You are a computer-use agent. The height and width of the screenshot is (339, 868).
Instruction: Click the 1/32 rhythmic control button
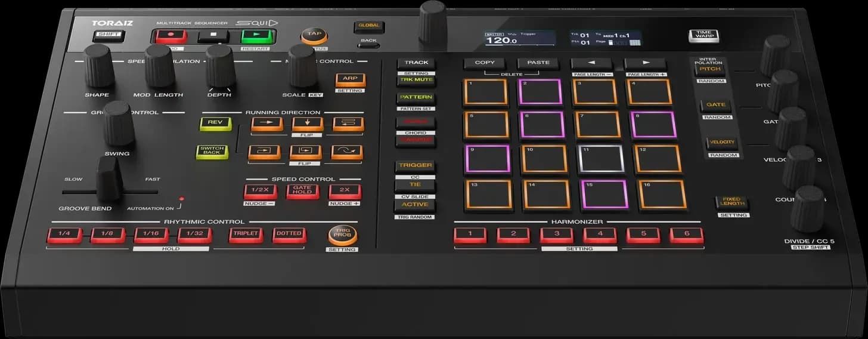(194, 234)
